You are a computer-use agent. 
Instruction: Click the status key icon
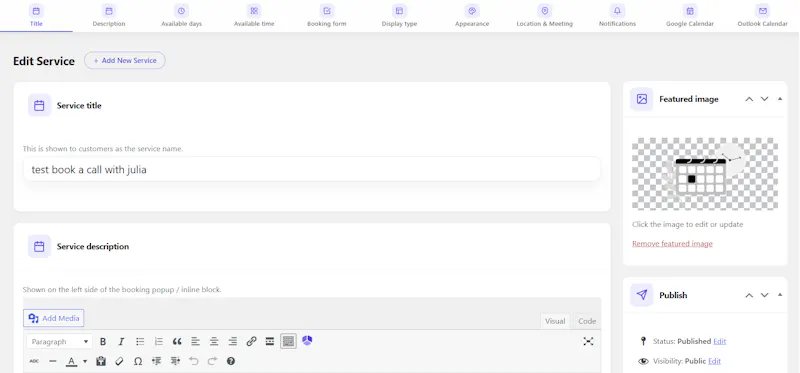tap(643, 341)
